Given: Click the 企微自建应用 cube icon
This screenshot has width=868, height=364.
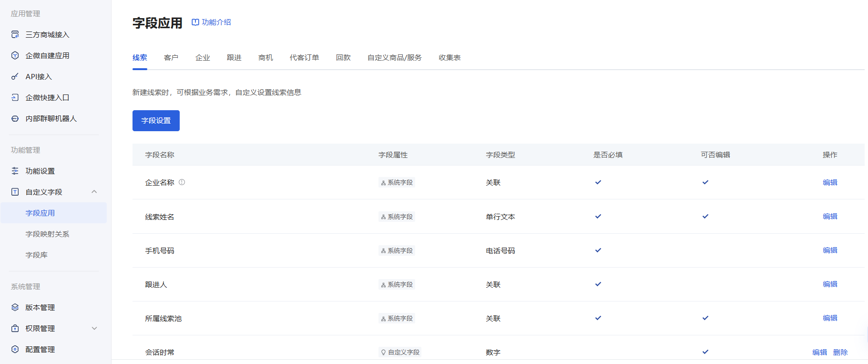Looking at the screenshot, I should coord(15,55).
